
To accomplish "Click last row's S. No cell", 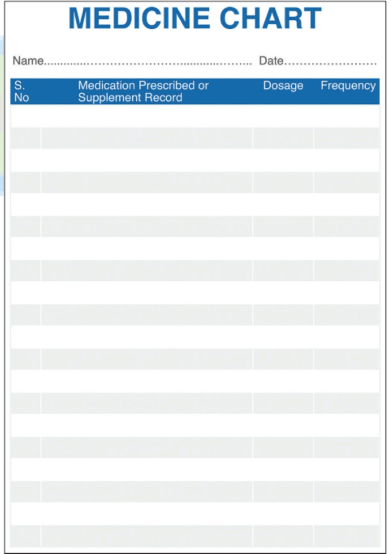I will (26, 536).
